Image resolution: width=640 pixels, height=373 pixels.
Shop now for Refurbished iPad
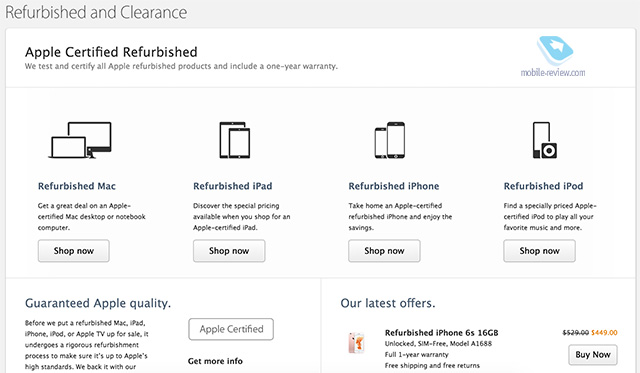[229, 251]
